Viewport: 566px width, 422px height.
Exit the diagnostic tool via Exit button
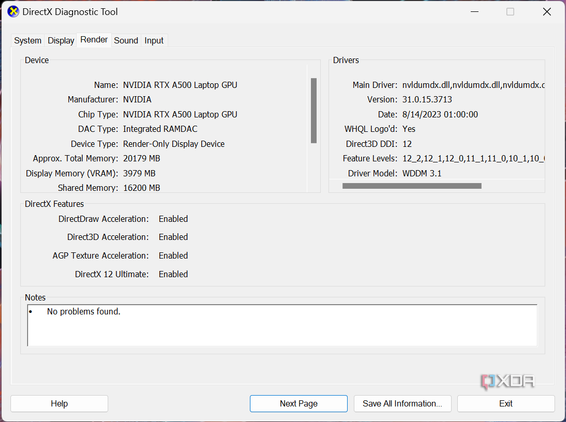(506, 404)
